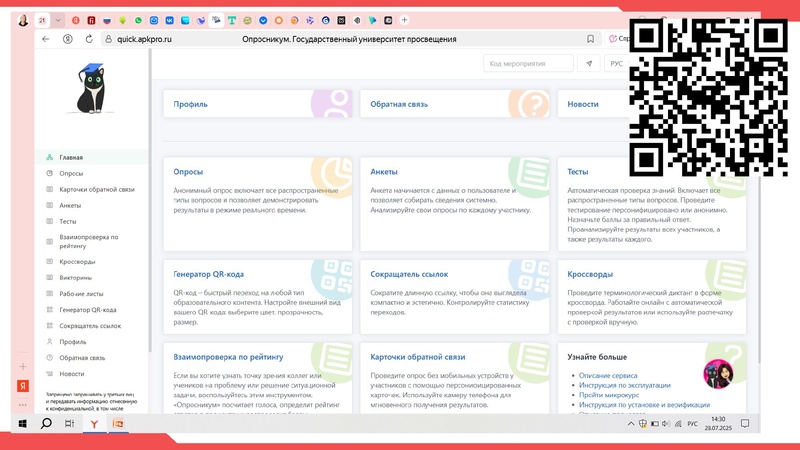This screenshot has height=450, width=800.
Task: Select Кроссворды in the sidebar
Action: coord(77,262)
